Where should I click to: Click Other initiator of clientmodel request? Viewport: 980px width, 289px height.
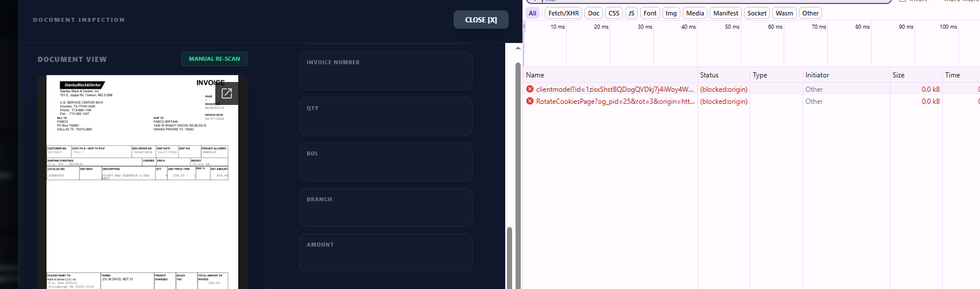point(814,89)
